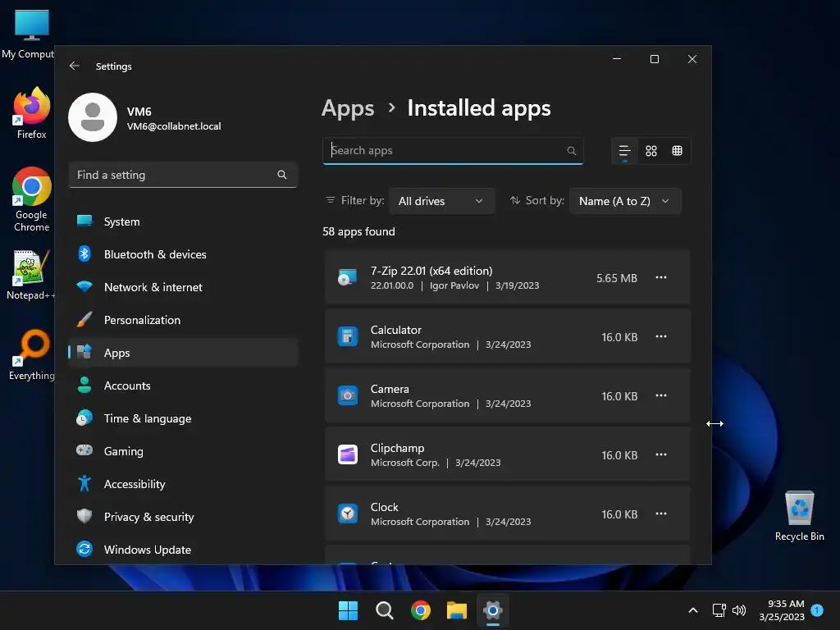The image size is (840, 630).
Task: Click the 7-Zip 5.65 MB size value
Action: 617,278
